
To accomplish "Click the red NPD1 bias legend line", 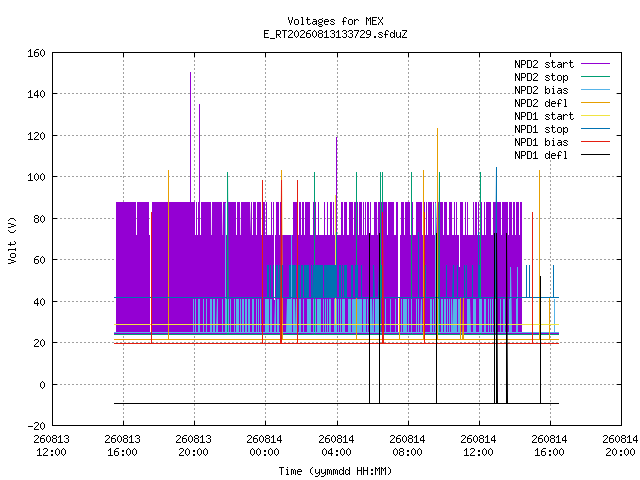I will coord(595,142).
